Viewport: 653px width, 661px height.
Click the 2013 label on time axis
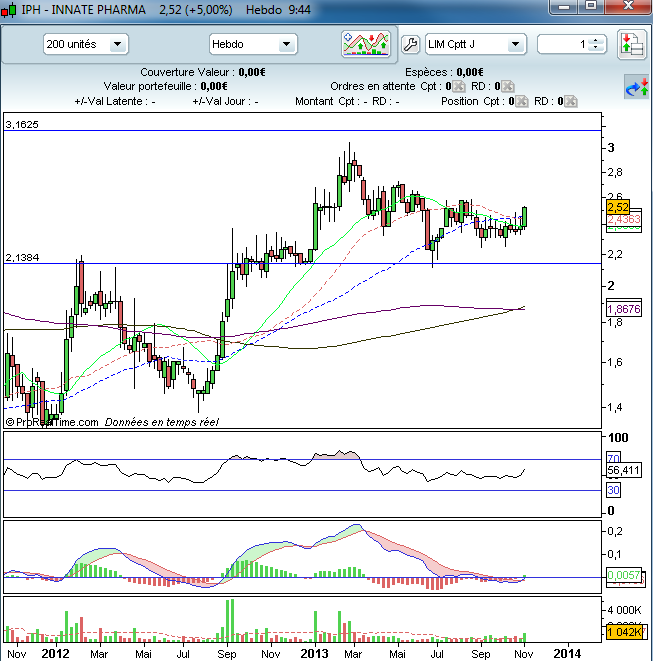pos(314,654)
